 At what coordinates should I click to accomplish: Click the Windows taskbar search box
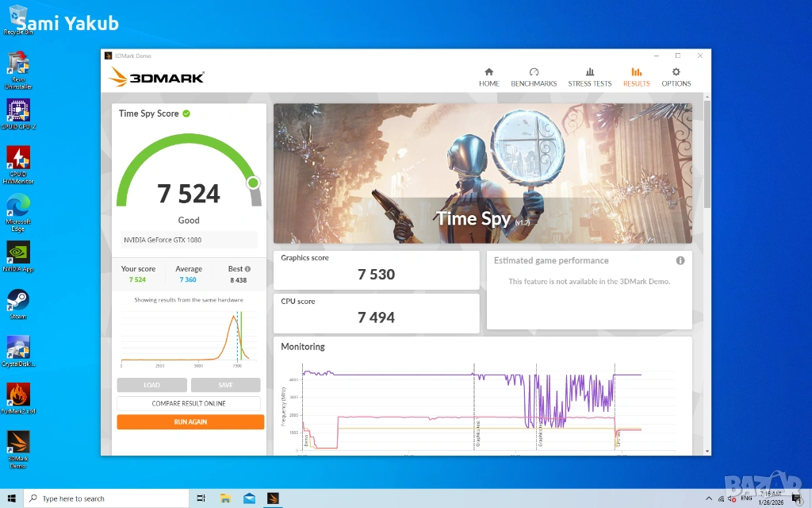pos(107,498)
